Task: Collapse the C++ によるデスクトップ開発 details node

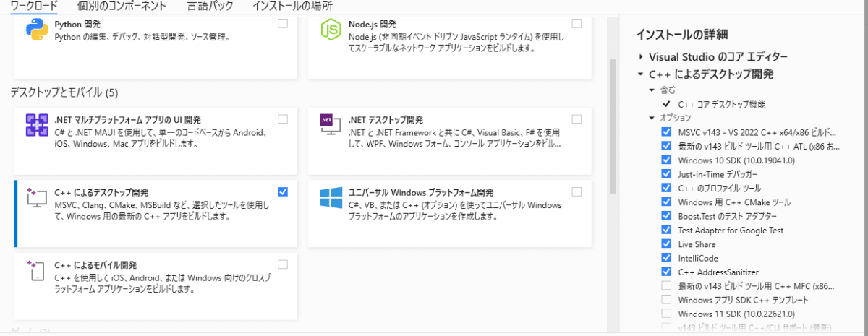Action: 641,74
